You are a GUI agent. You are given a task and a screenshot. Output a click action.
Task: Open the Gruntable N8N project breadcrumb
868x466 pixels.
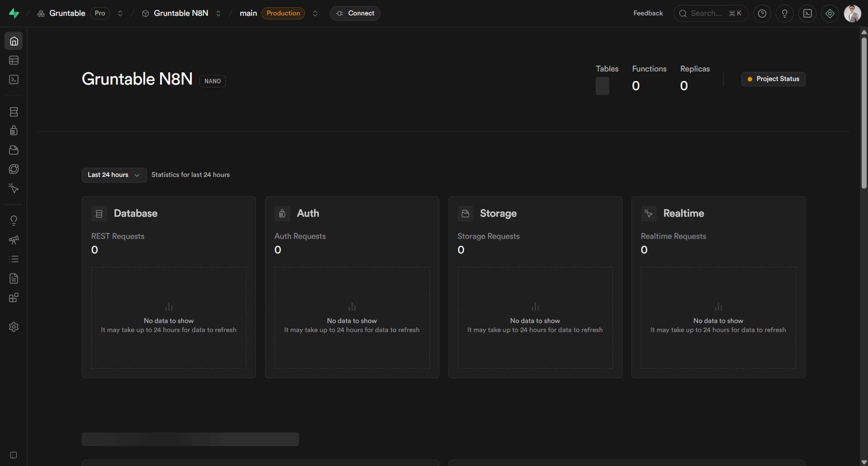pyautogui.click(x=181, y=14)
